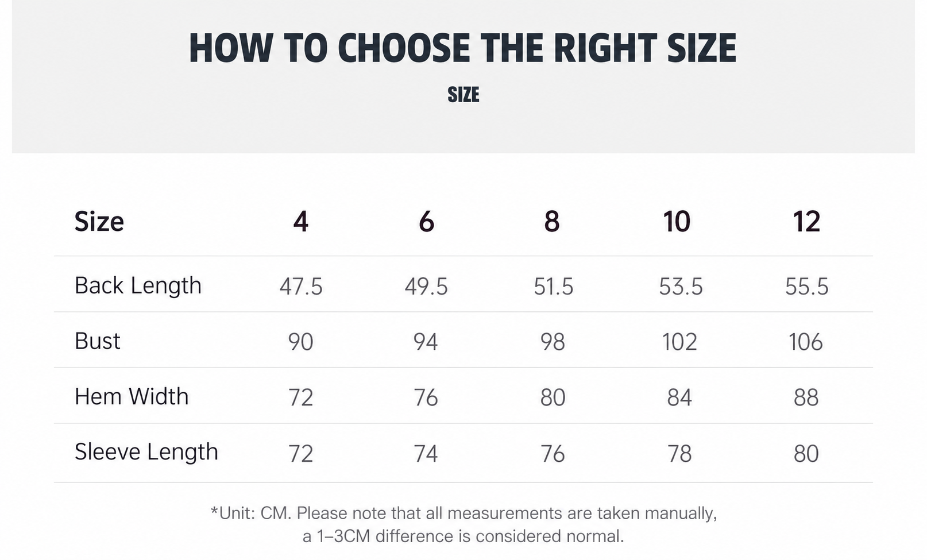Viewport: 927px width, 560px height.
Task: Click the Sleeve Length row label
Action: click(x=146, y=452)
